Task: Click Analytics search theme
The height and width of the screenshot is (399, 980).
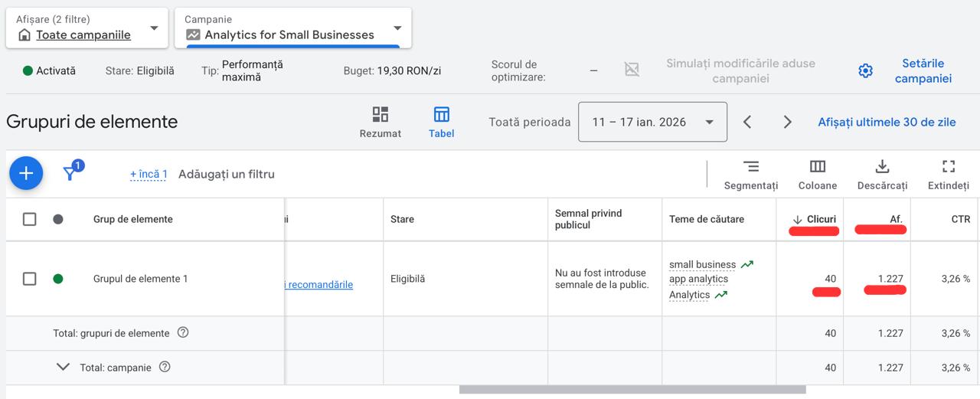Action: pyautogui.click(x=689, y=295)
